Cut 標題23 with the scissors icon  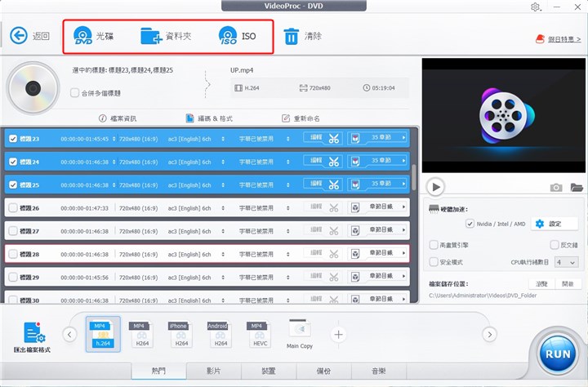point(334,139)
